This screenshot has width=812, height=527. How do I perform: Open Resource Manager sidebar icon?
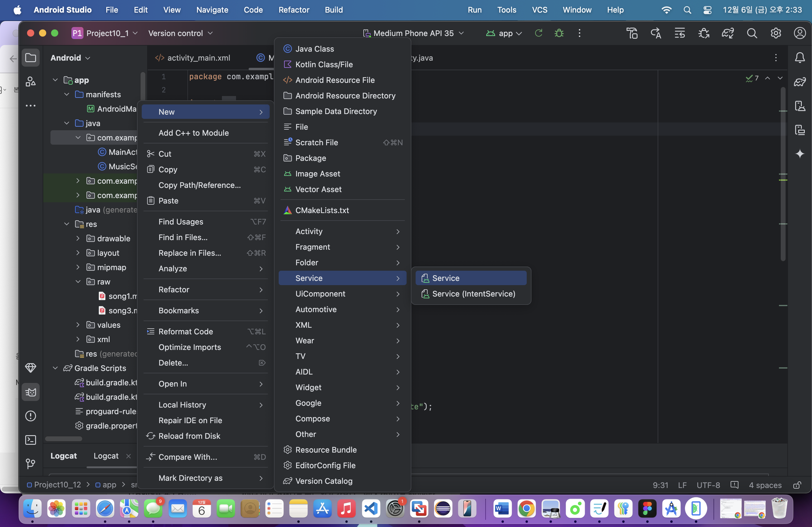pos(31,81)
